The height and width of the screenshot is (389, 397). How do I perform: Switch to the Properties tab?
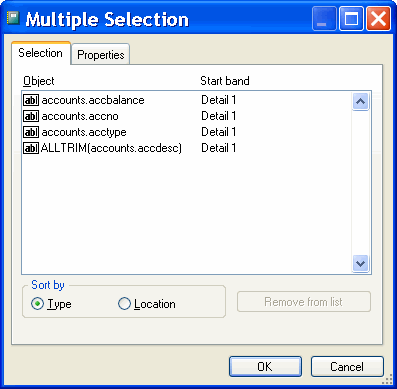point(101,54)
